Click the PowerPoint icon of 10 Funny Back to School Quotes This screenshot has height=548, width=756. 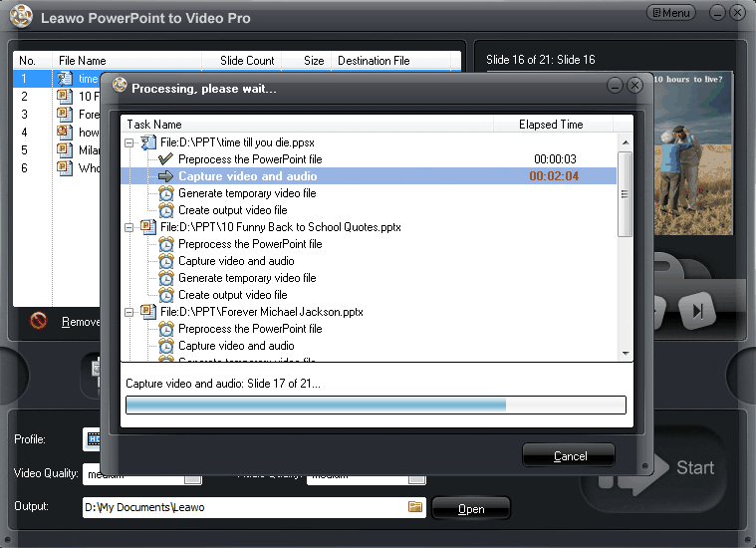pyautogui.click(x=147, y=227)
